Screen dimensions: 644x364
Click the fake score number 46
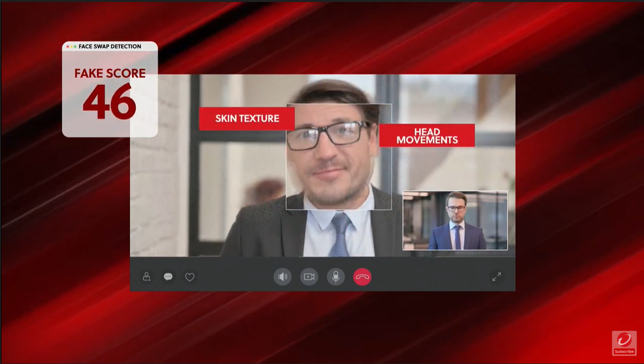coord(110,102)
